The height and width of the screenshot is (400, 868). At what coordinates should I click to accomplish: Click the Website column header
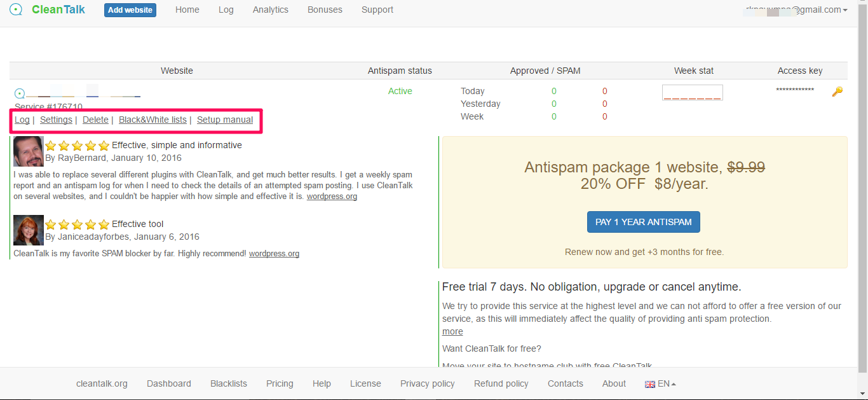[x=177, y=71]
